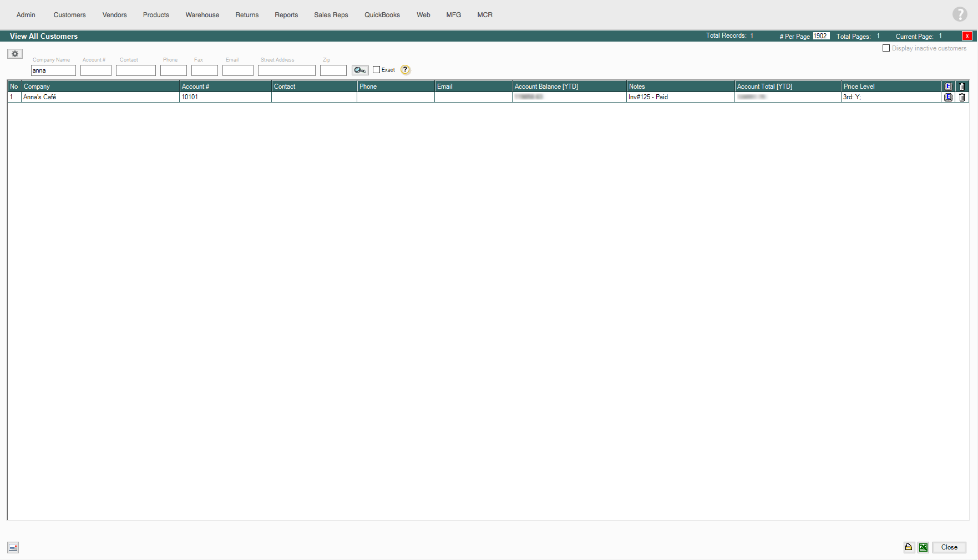The height and width of the screenshot is (560, 978).
Task: Click the Zip search field
Action: point(333,70)
